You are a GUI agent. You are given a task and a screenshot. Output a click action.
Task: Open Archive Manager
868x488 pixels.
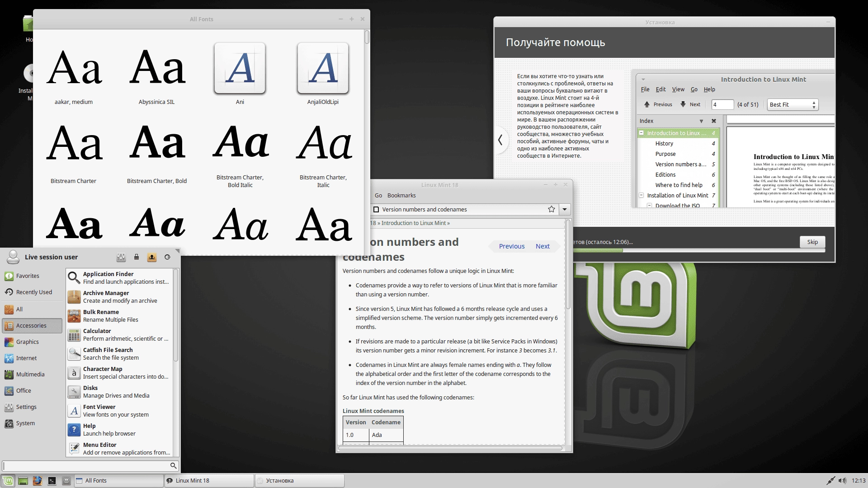click(119, 297)
